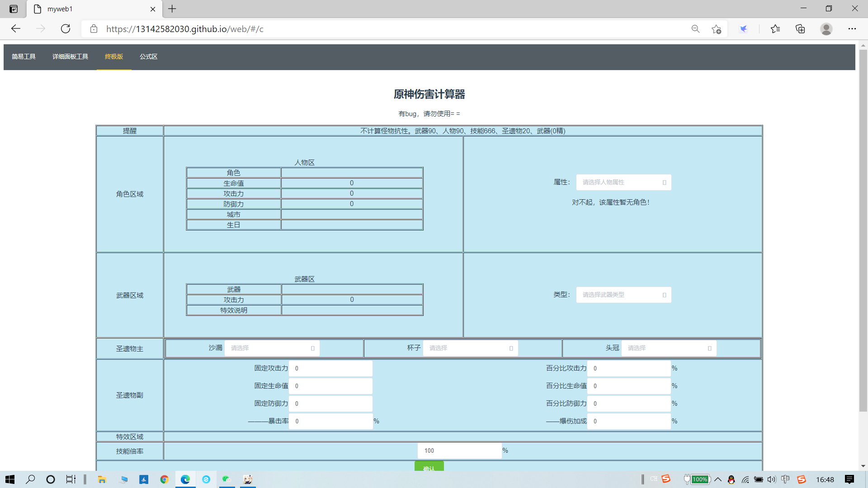Open WeChat from taskbar
This screenshot has height=488, width=868.
coord(227,479)
